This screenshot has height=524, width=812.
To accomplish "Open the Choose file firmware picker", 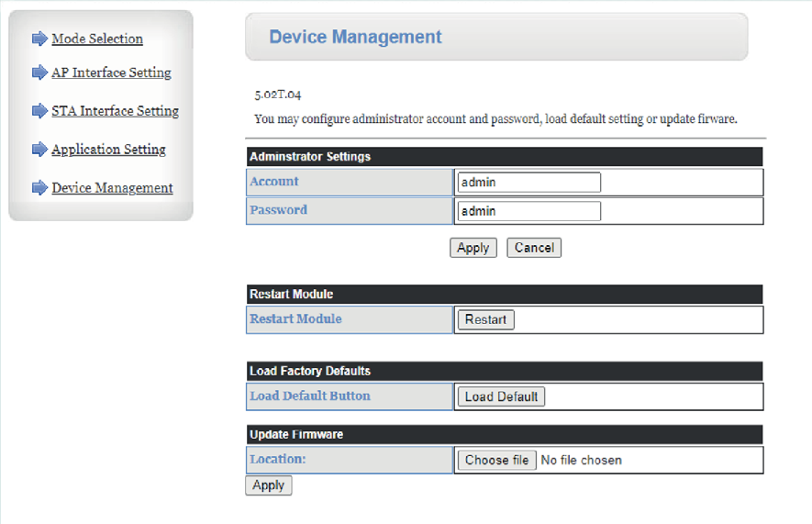I will pos(496,460).
